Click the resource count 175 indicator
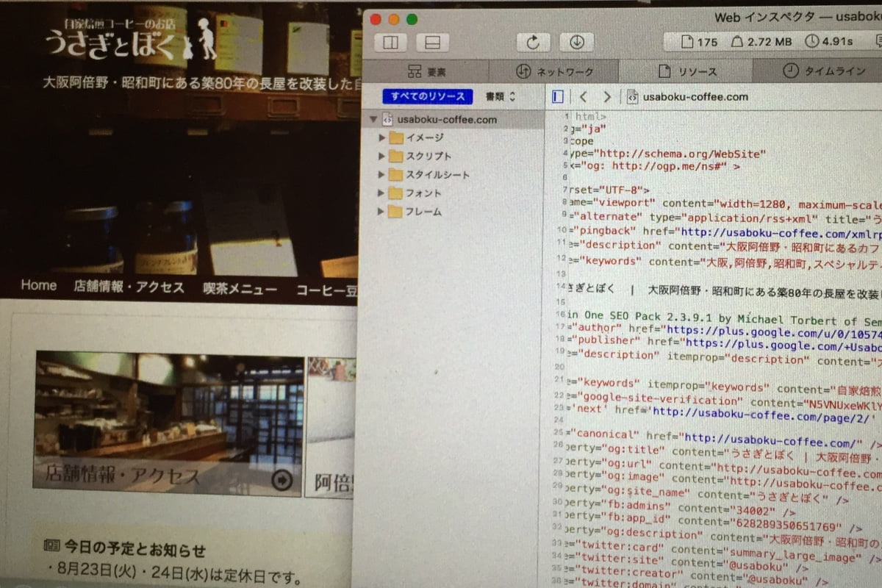The image size is (882, 588). pos(699,42)
